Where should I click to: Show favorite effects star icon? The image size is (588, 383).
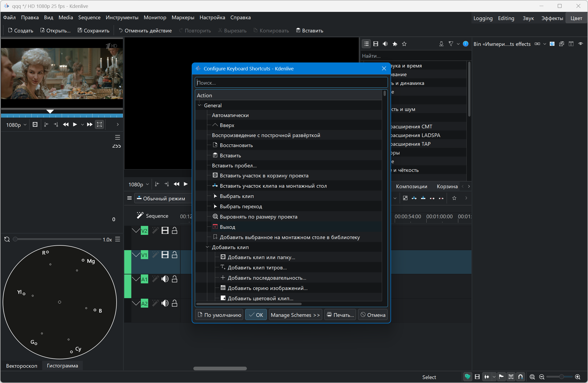[x=404, y=44]
